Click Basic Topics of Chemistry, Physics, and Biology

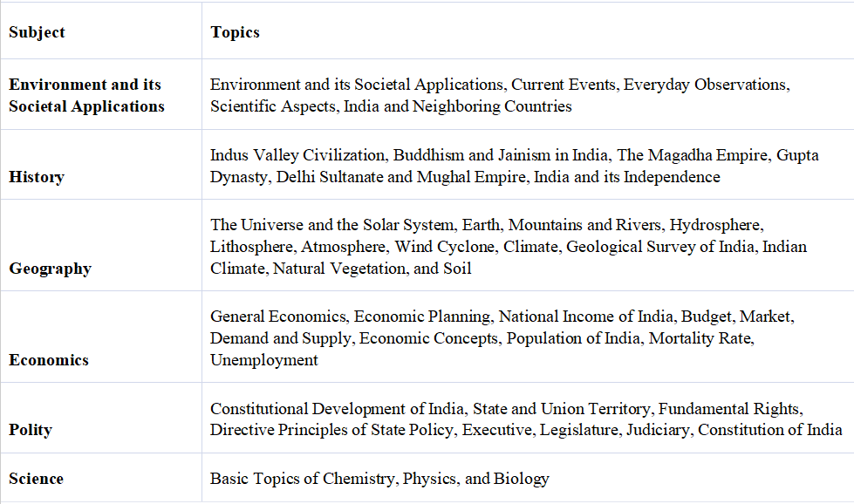(379, 479)
